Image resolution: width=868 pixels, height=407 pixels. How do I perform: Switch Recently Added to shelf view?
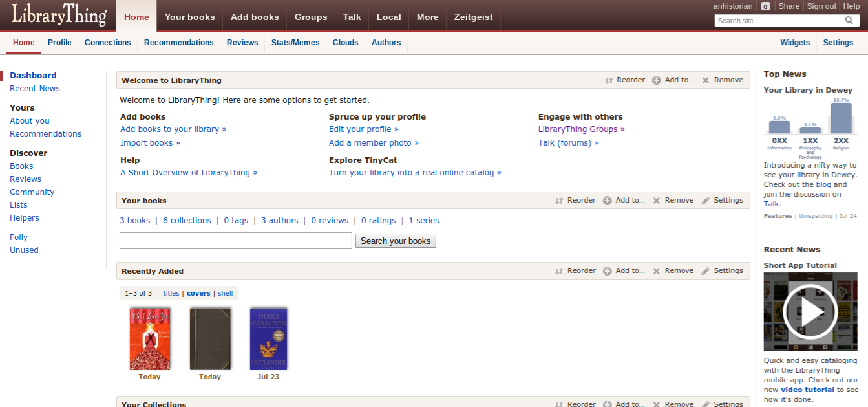pos(226,293)
